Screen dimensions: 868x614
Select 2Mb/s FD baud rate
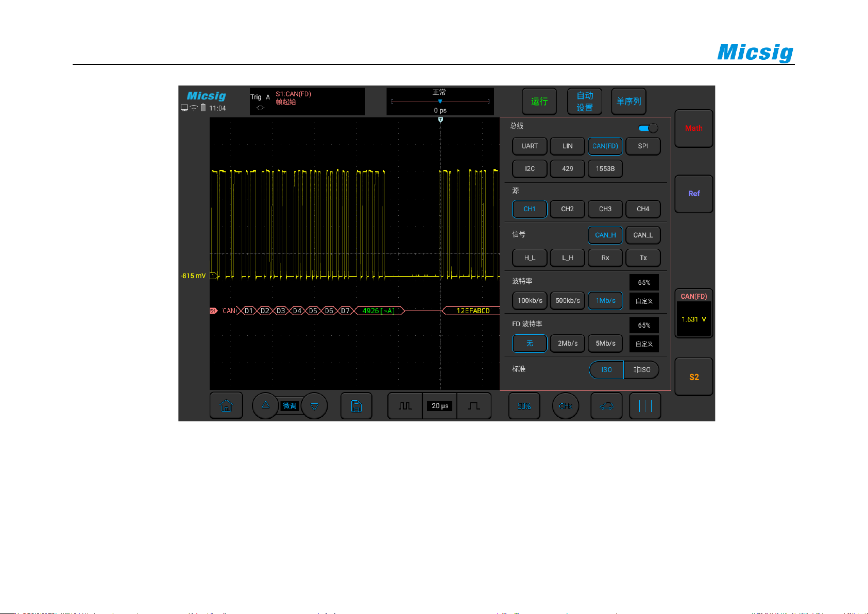pyautogui.click(x=567, y=344)
